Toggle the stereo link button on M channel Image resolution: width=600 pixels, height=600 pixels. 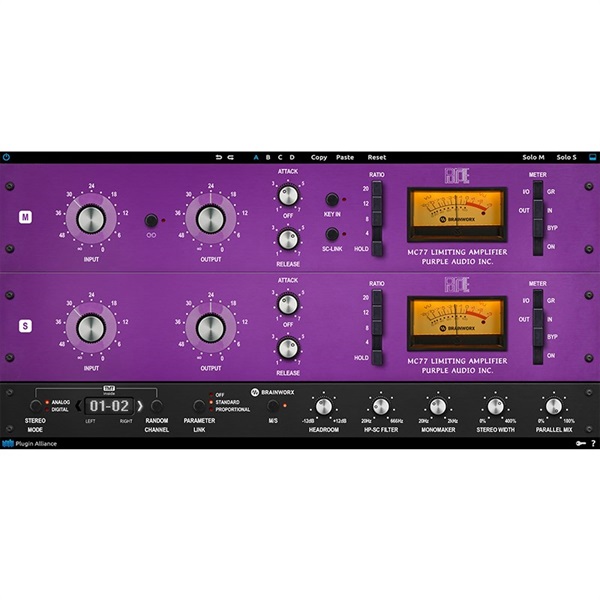(x=151, y=220)
